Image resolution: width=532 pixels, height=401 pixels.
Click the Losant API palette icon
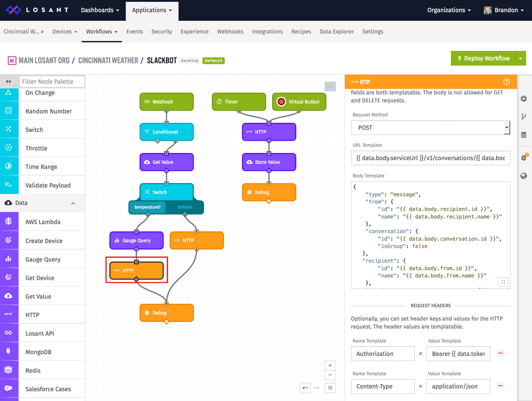coord(8,333)
